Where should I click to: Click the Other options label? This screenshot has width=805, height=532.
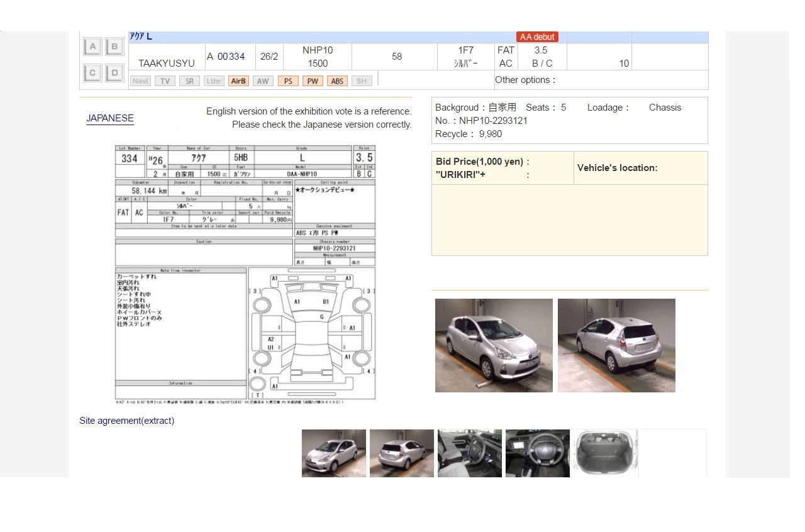[526, 80]
